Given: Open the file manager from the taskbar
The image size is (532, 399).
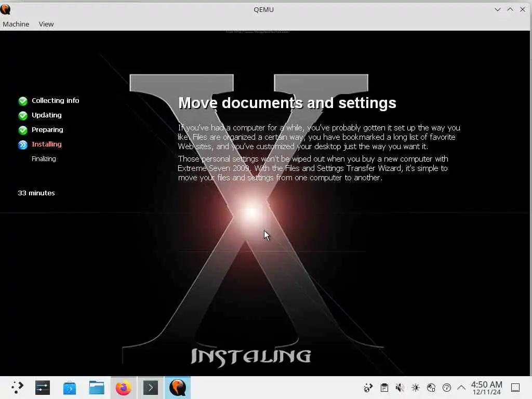Looking at the screenshot, I should click(96, 388).
